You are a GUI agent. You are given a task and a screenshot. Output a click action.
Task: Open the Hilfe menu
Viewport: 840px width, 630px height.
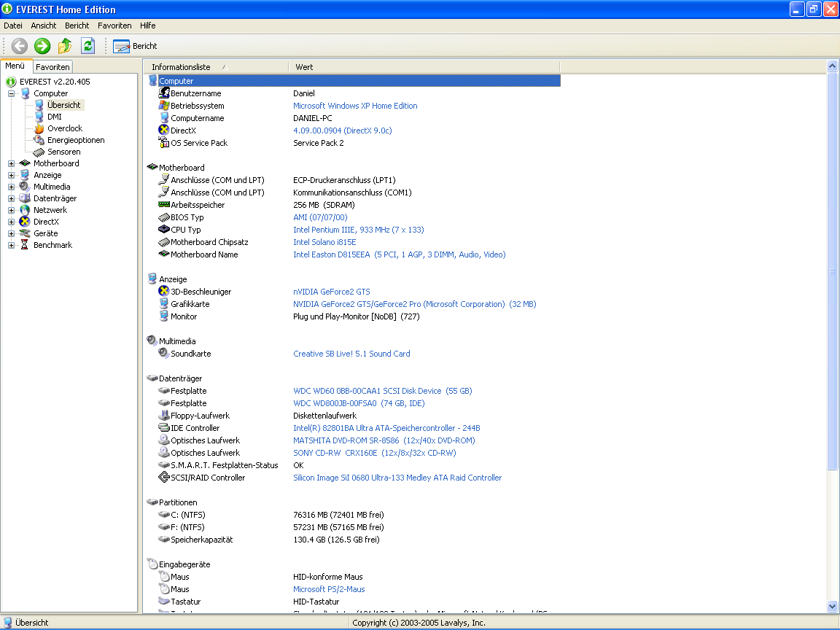click(148, 26)
